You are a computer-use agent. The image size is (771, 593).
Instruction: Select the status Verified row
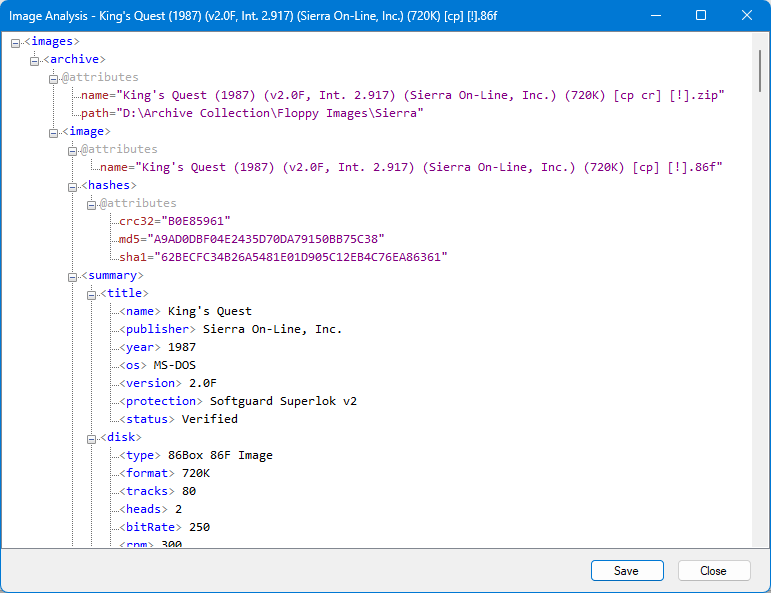178,419
